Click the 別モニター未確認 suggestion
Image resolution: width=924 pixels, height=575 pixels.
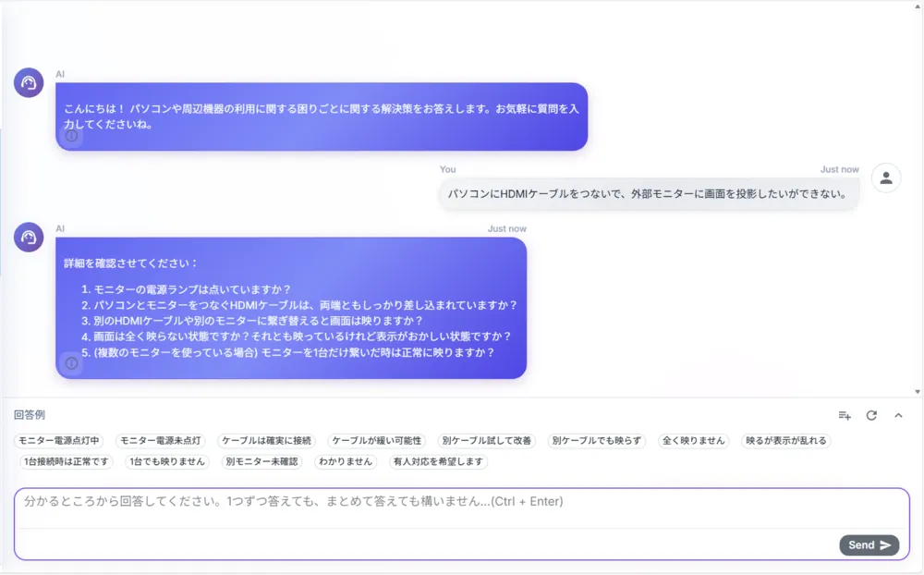pos(261,461)
